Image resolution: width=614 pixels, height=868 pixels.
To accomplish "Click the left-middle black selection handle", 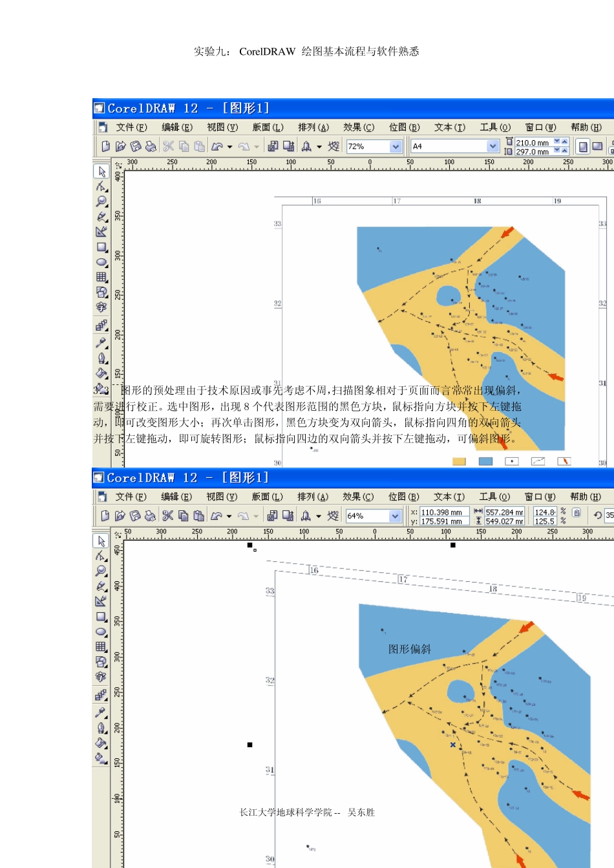I will click(250, 745).
